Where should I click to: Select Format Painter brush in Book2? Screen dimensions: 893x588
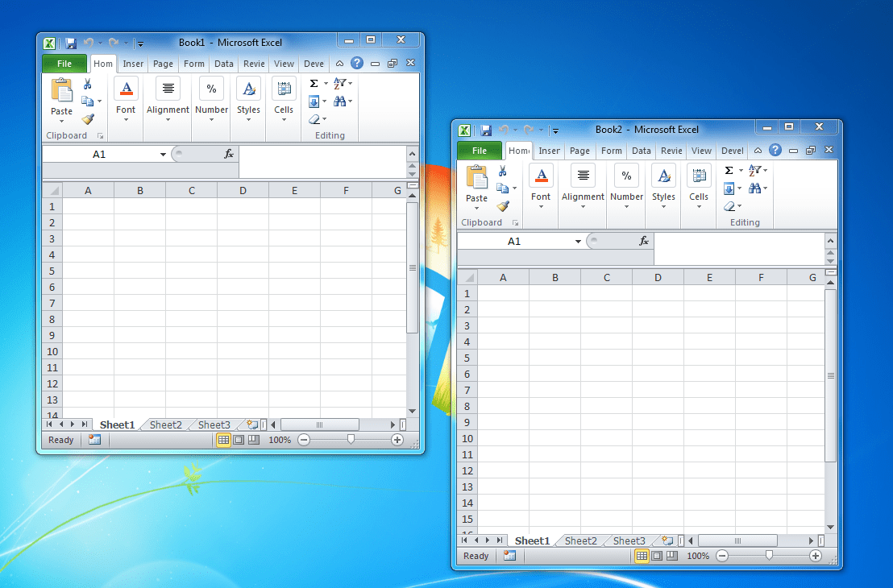point(503,207)
